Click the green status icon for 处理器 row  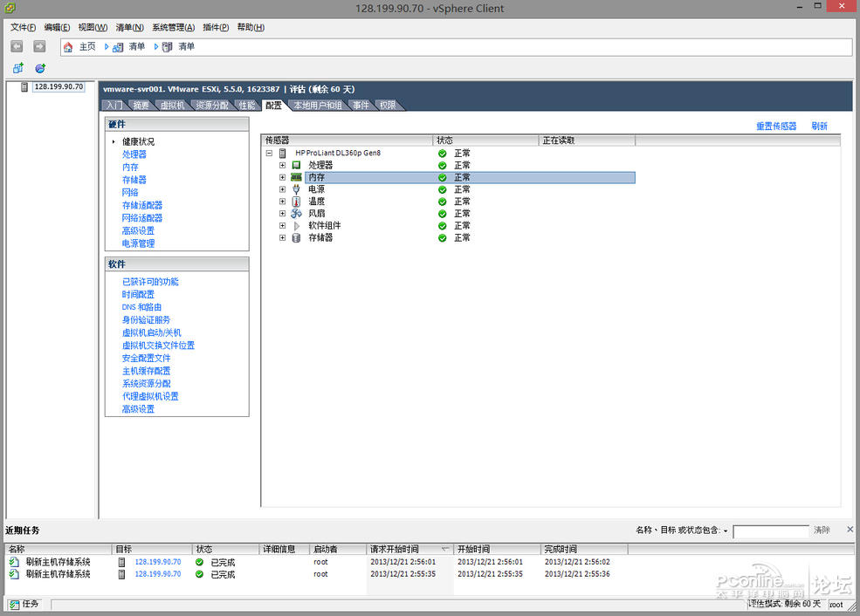tap(442, 166)
